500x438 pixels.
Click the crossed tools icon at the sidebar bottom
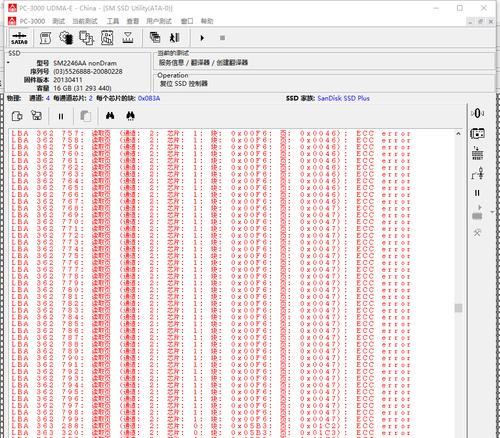click(477, 233)
